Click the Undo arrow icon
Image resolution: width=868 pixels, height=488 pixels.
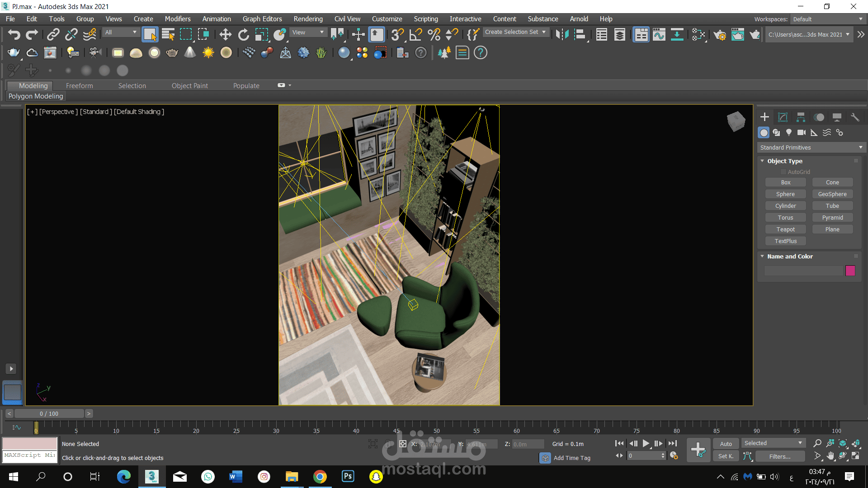pos(14,35)
